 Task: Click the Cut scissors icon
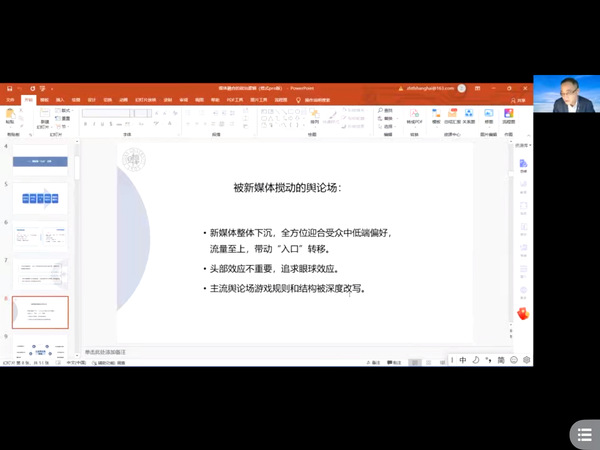pos(21,110)
